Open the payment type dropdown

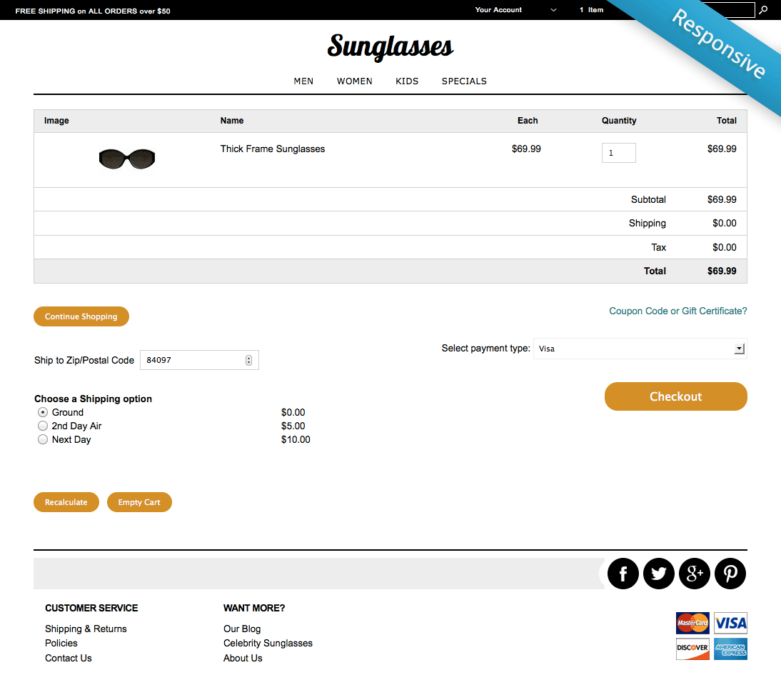(640, 349)
